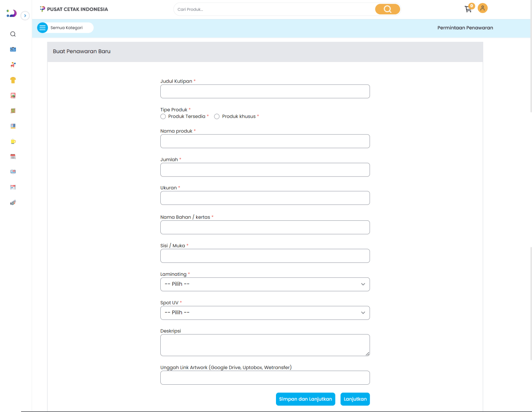
Task: Choose the Produk khusus radio option
Action: pyautogui.click(x=217, y=117)
